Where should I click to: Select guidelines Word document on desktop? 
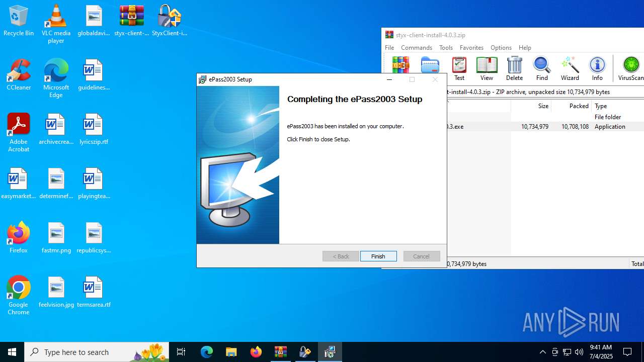click(x=94, y=75)
